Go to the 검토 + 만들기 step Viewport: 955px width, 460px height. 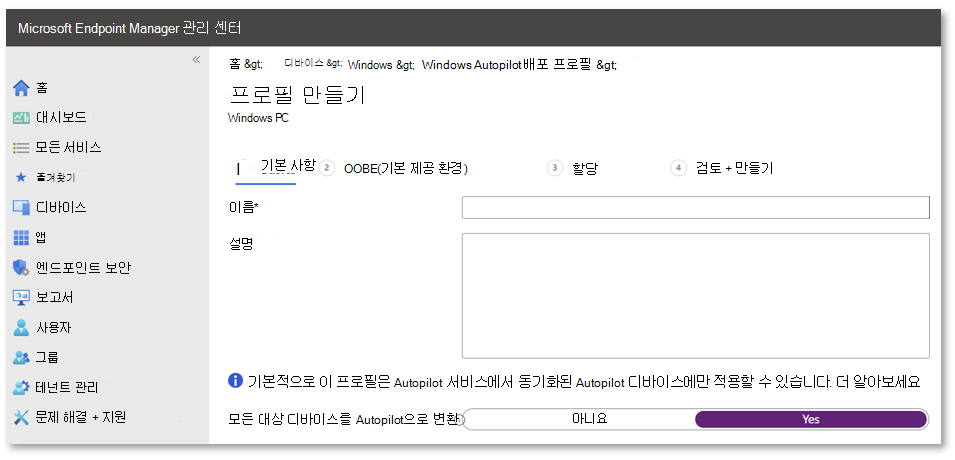734,169
